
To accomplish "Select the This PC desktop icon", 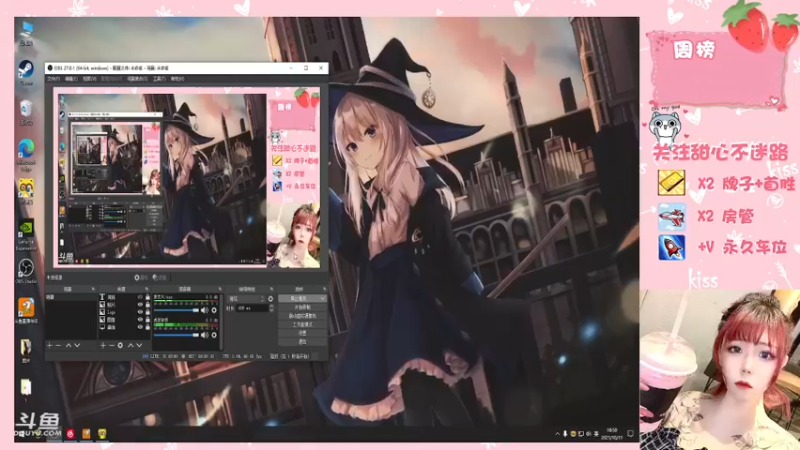I will (26, 33).
